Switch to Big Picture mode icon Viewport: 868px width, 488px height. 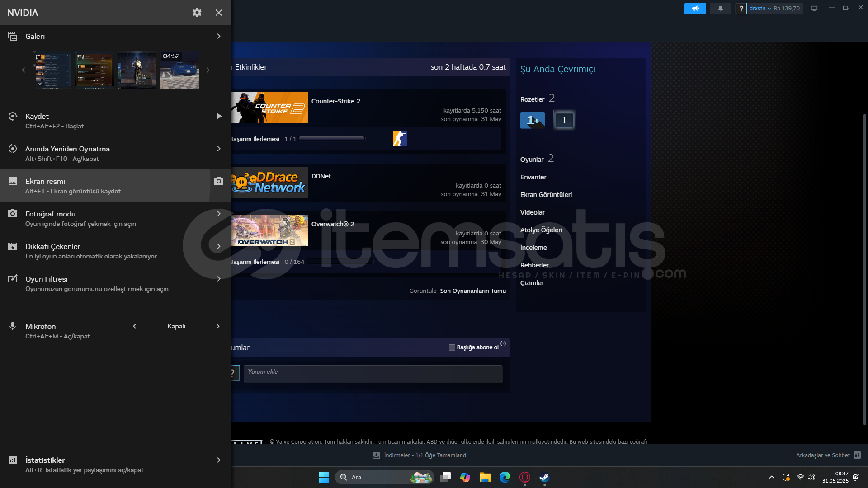pyautogui.click(x=814, y=9)
